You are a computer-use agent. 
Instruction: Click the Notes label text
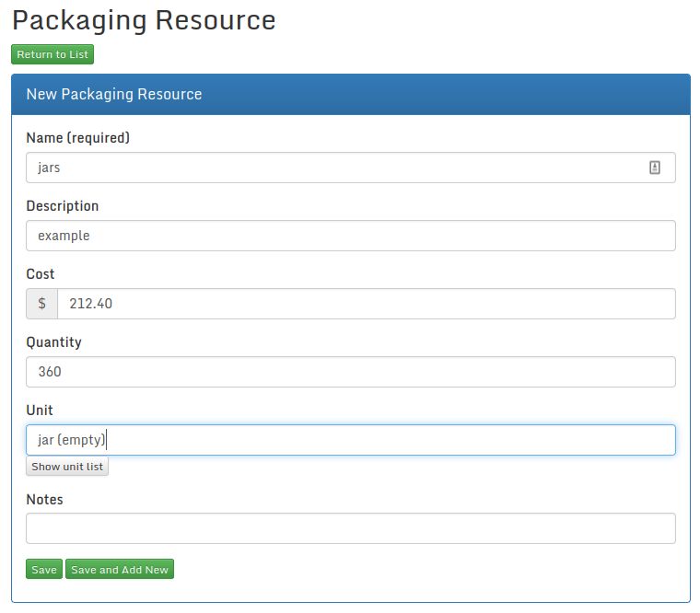45,500
